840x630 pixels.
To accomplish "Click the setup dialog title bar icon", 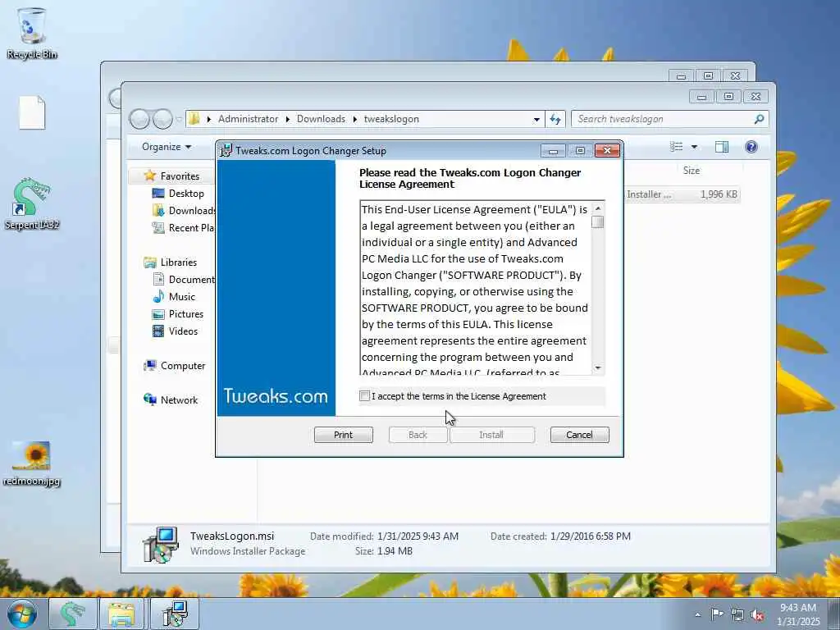I will coord(226,151).
